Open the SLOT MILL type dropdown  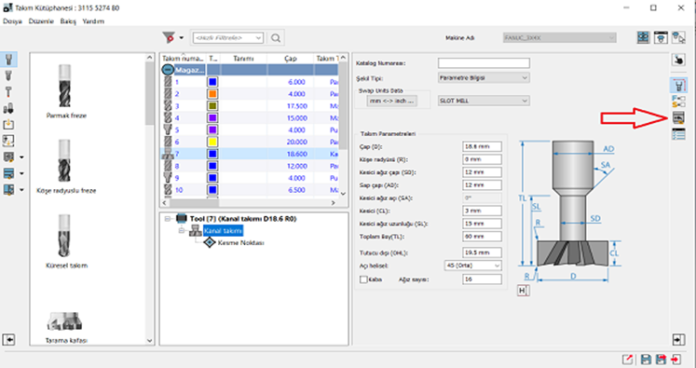pos(483,101)
